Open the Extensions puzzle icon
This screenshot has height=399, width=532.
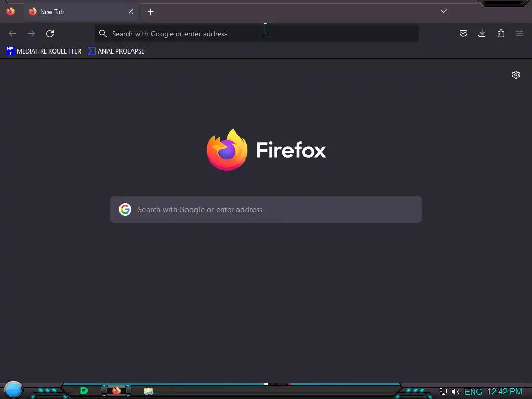point(501,33)
